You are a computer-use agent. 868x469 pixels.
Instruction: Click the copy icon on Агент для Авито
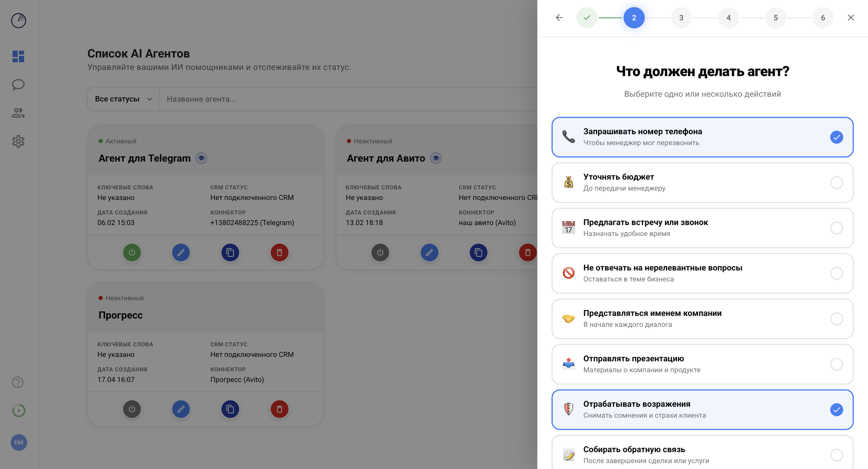tap(479, 252)
